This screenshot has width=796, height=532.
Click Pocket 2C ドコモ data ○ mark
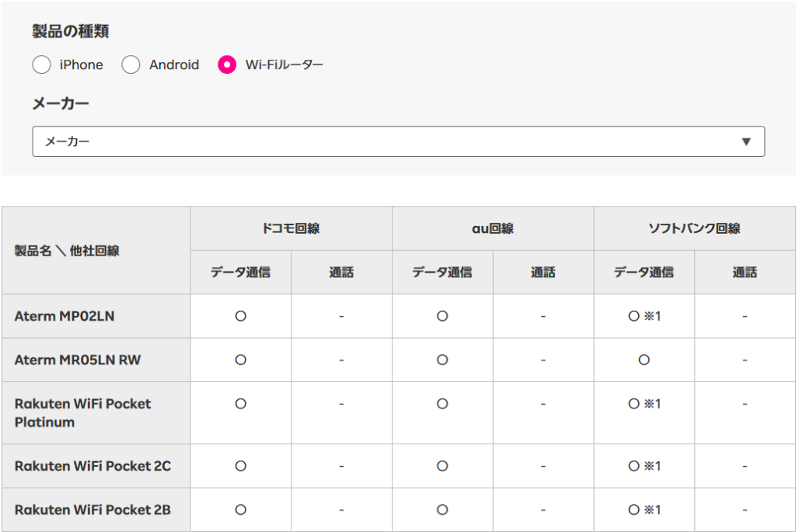point(241,465)
